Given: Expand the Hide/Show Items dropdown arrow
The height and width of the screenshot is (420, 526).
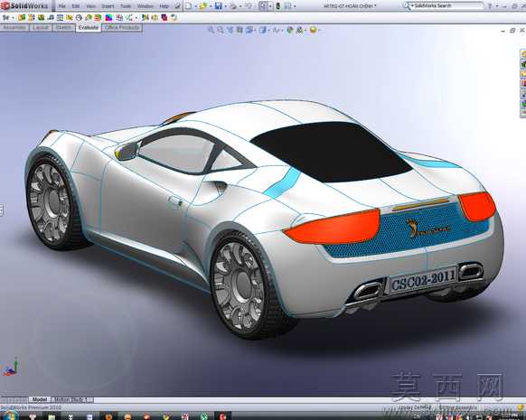Looking at the screenshot, I should coord(282,30).
